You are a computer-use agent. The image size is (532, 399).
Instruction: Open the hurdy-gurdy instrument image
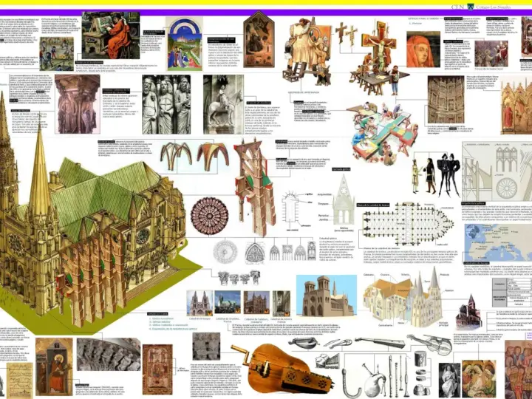coord(282,369)
